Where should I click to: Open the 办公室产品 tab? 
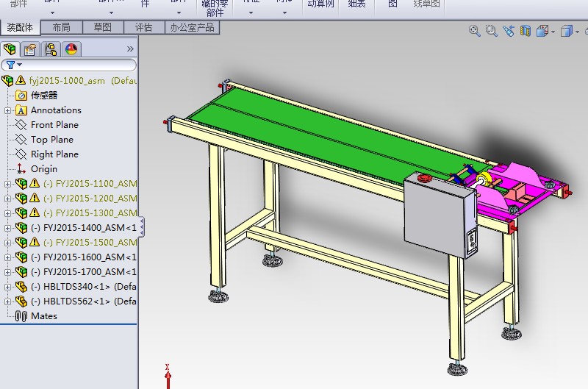point(192,27)
